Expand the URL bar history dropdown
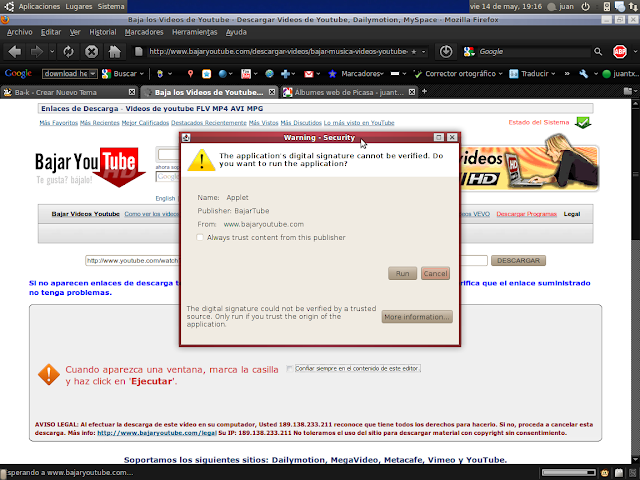Viewport: 640px width, 480px height. coord(423,52)
